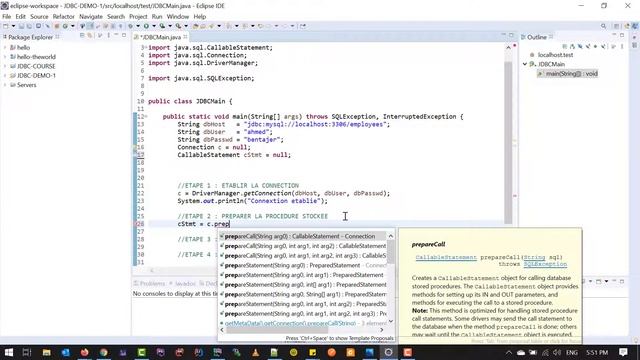Click String link in Javadoc popup
The image size is (640, 360).
(x=534, y=257)
